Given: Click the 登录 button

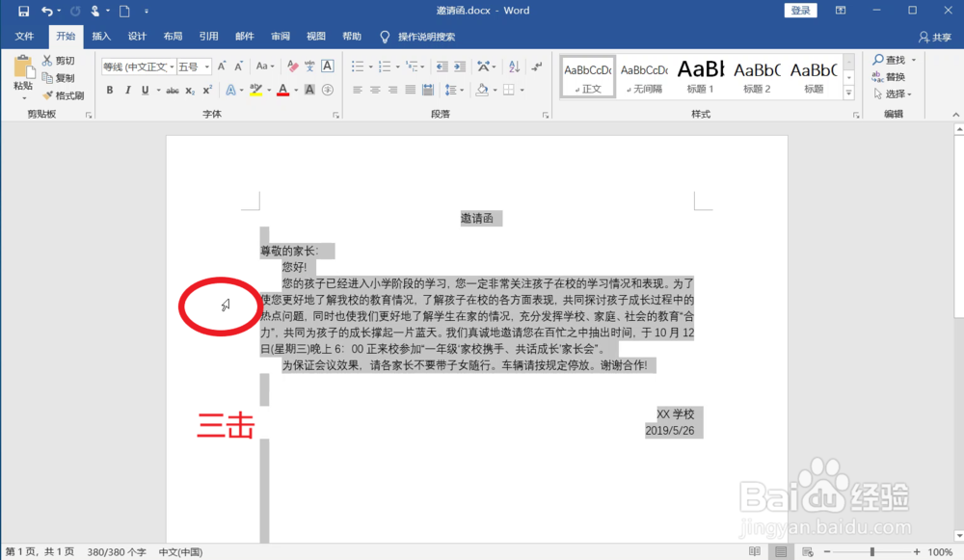Looking at the screenshot, I should (x=800, y=10).
